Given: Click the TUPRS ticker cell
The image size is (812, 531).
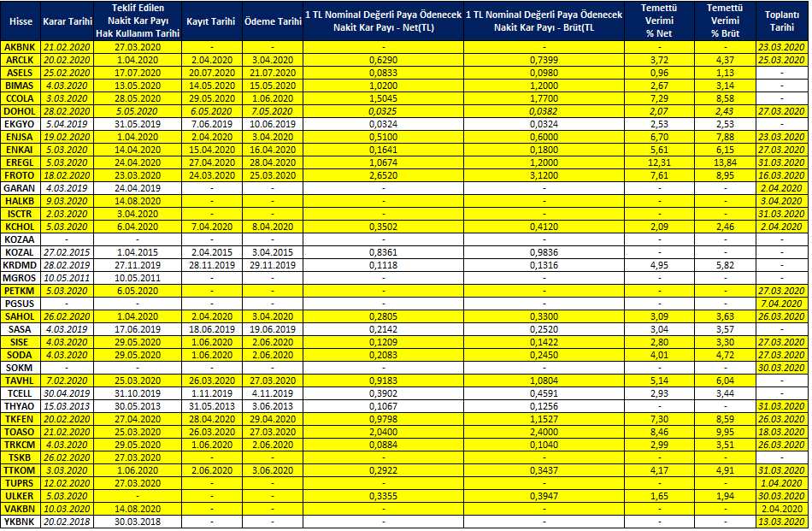Looking at the screenshot, I should click(21, 483).
